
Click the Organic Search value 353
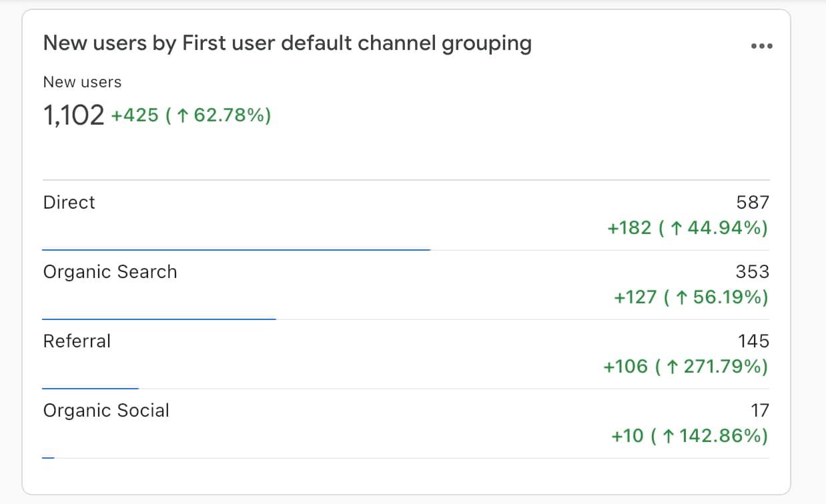pos(753,272)
